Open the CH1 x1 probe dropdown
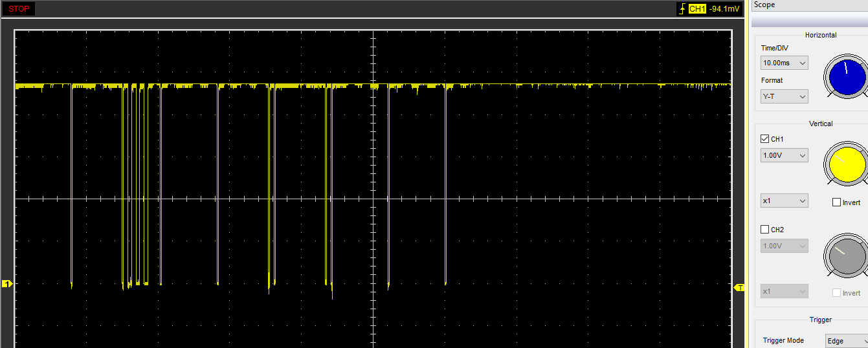This screenshot has width=868, height=348. click(x=785, y=201)
